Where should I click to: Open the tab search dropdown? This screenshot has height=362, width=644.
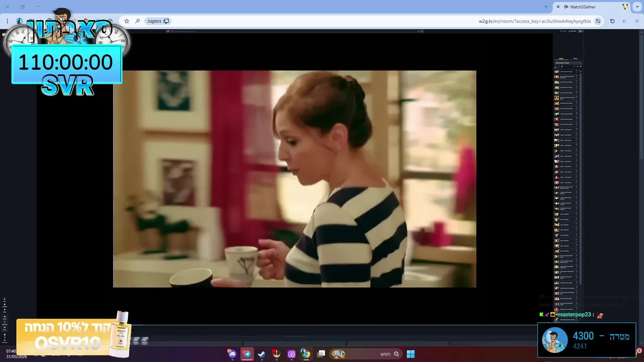638,7
